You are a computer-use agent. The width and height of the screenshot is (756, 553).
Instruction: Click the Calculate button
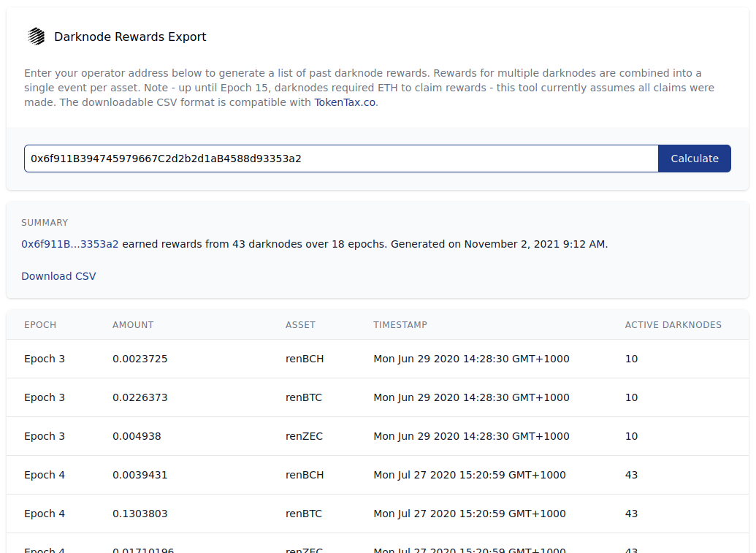[x=695, y=159]
